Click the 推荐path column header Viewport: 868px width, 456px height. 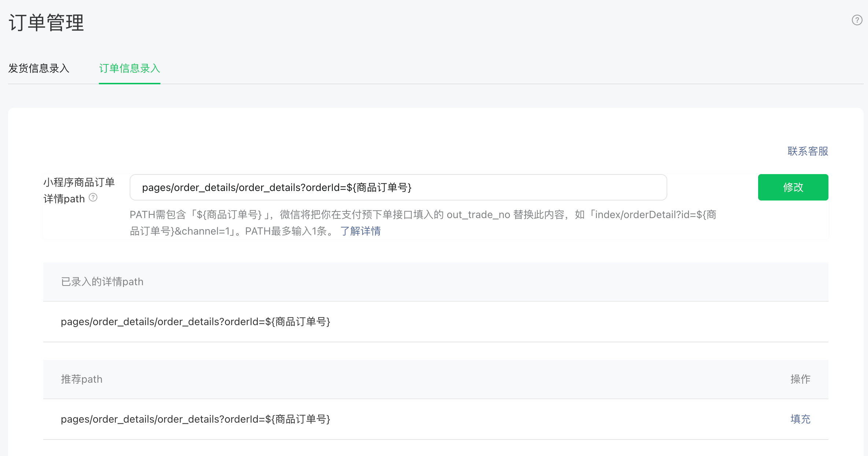82,379
